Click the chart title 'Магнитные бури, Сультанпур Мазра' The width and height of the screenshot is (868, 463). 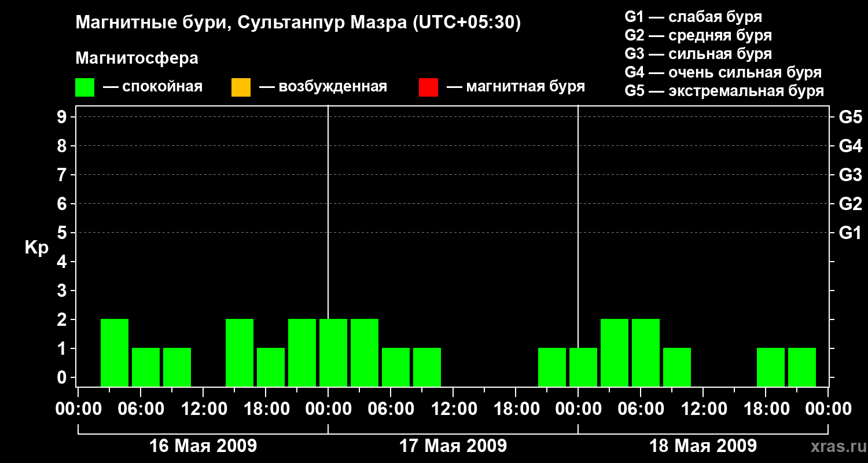coord(298,23)
